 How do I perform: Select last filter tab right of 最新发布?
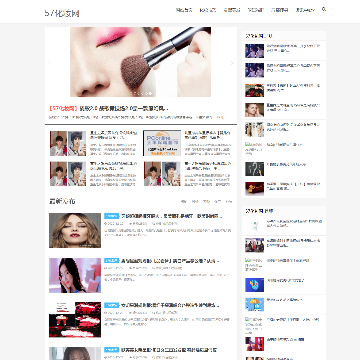(229, 201)
